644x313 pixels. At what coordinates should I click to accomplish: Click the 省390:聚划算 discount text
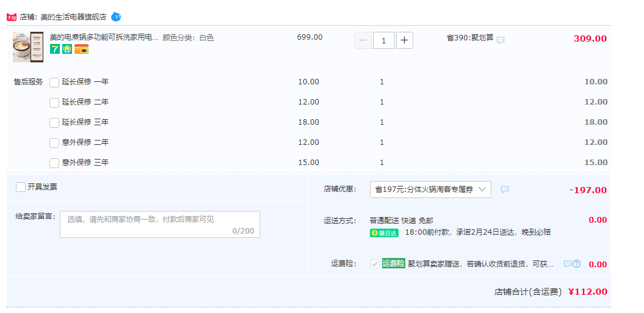pos(470,38)
